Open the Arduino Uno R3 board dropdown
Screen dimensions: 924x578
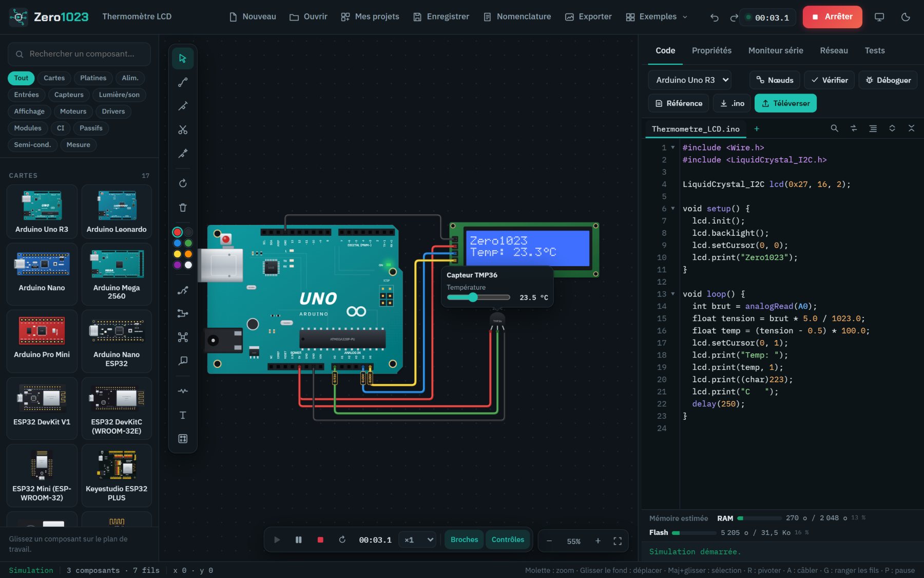pyautogui.click(x=689, y=80)
